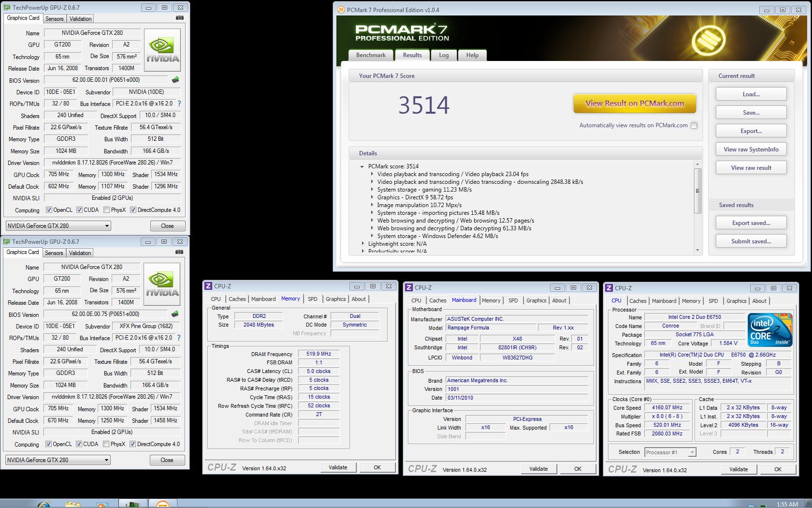The image size is (812, 508).
Task: Open SPD tab in CPU-Z Memory window
Action: pos(313,299)
